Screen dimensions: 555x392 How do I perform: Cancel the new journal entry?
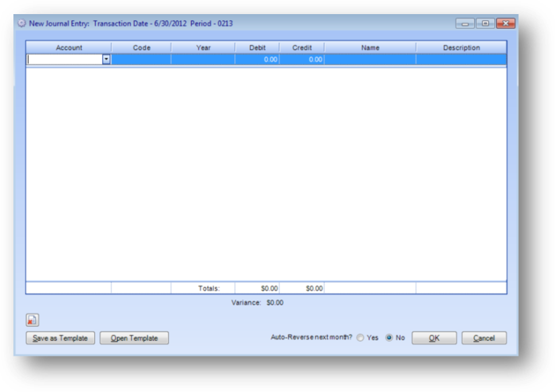[x=484, y=338]
